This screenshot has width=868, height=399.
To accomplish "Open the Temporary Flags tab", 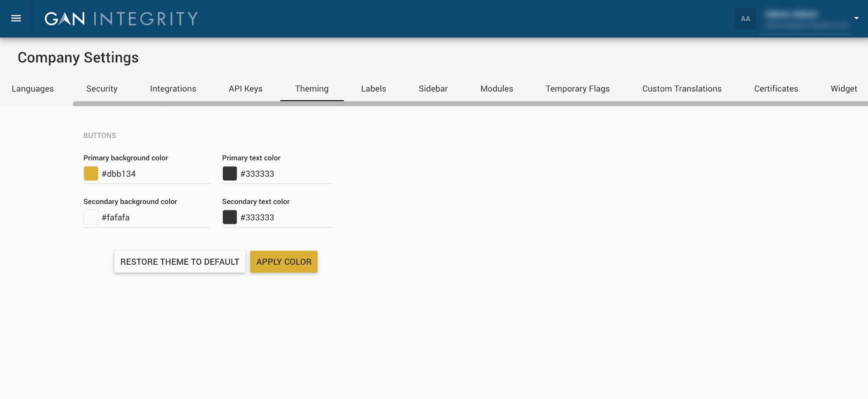I will click(578, 89).
